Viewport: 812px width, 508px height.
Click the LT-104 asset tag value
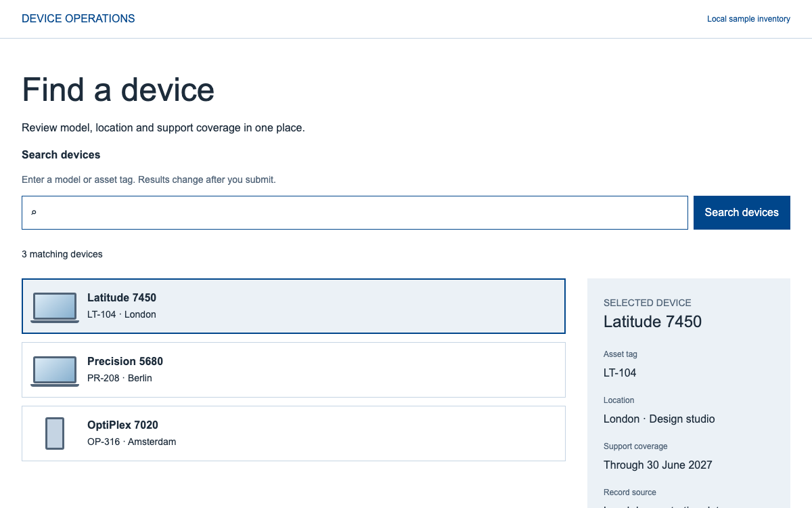click(620, 373)
